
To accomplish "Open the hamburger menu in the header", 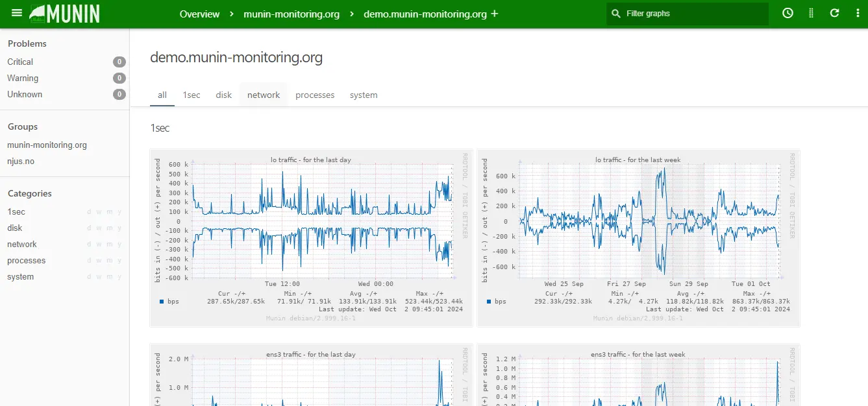I will click(x=17, y=13).
